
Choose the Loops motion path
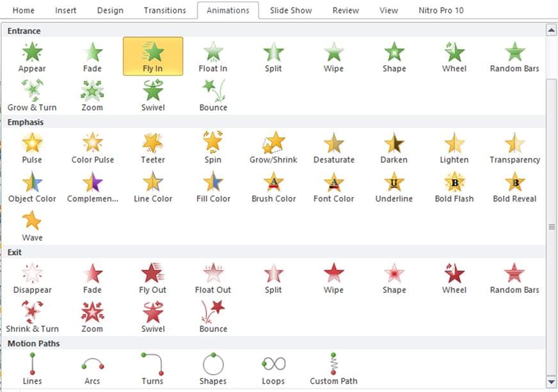point(273,368)
